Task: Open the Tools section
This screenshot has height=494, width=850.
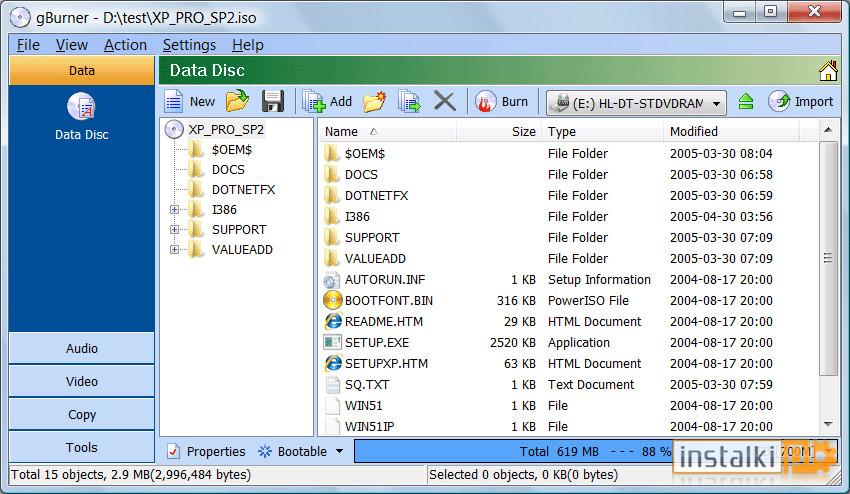Action: 82,447
